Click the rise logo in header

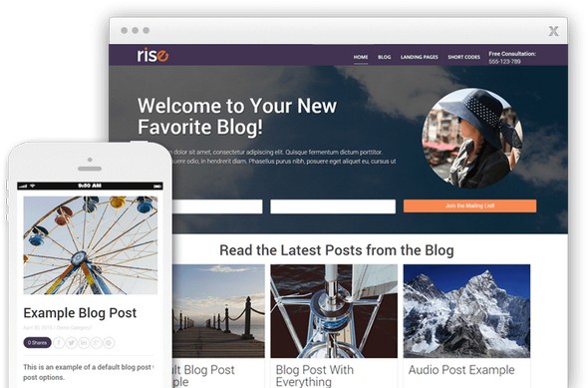[x=152, y=55]
